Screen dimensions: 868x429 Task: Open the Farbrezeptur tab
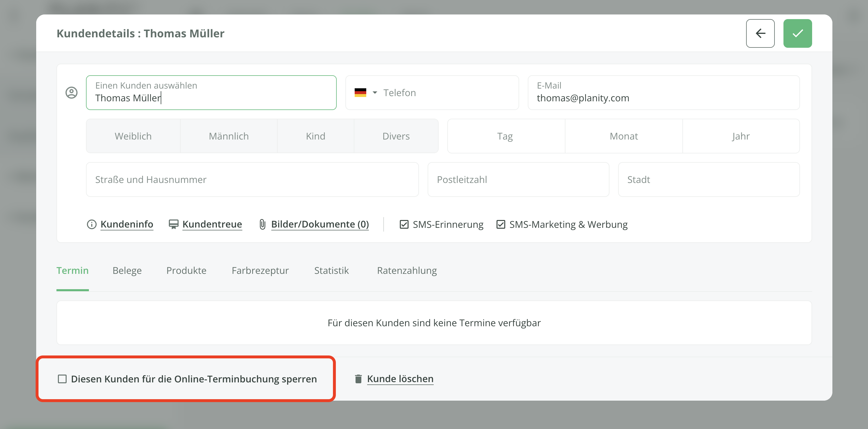click(260, 271)
